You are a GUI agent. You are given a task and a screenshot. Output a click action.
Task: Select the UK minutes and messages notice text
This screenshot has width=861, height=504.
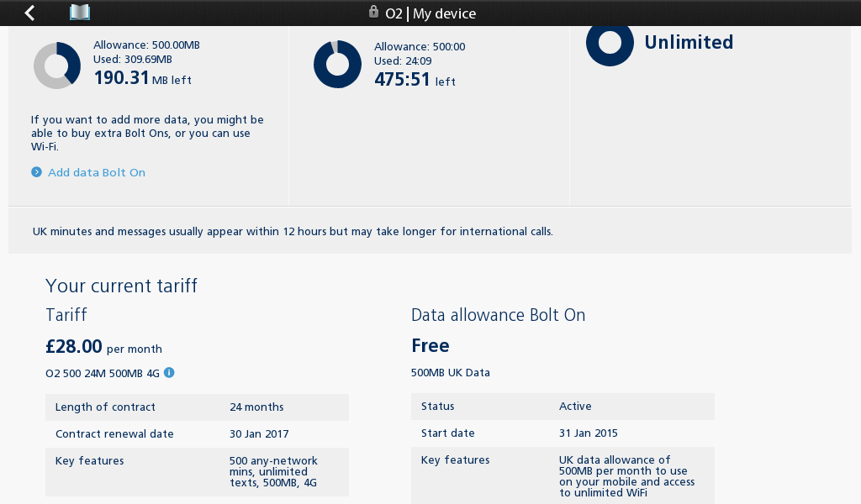[293, 231]
